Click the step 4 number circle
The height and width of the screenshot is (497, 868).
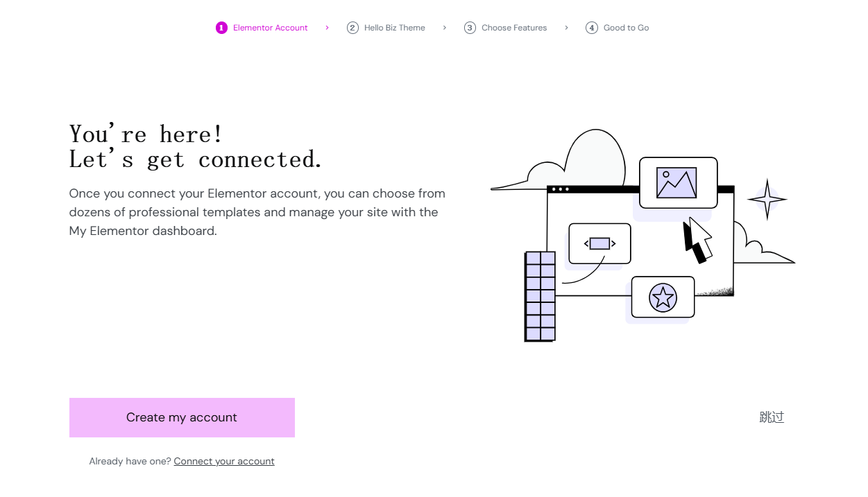(x=592, y=28)
